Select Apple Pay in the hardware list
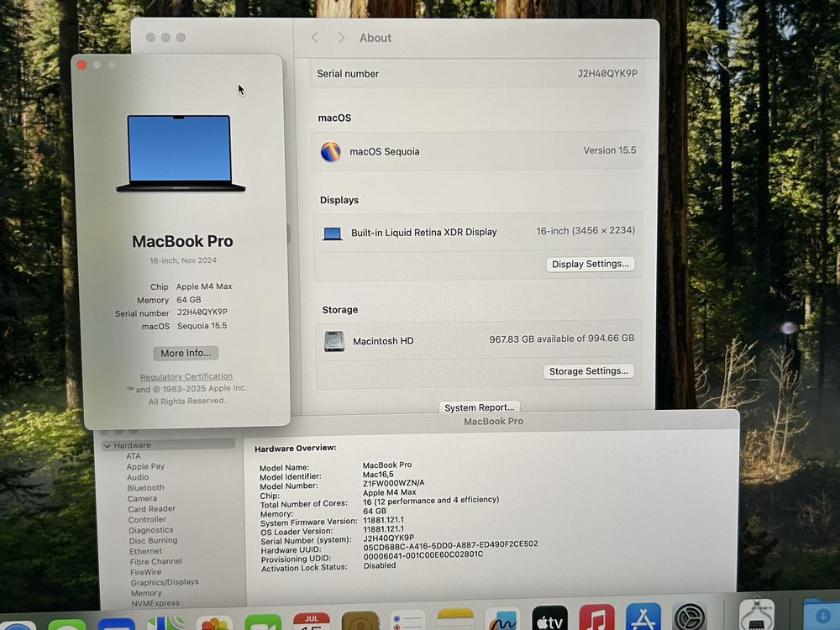The width and height of the screenshot is (840, 630). coord(145,466)
